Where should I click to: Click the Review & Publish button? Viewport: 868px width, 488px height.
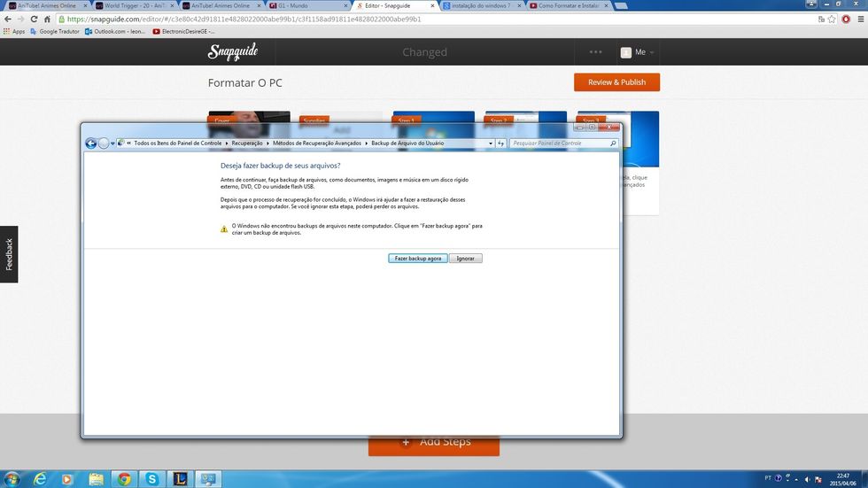(x=616, y=82)
